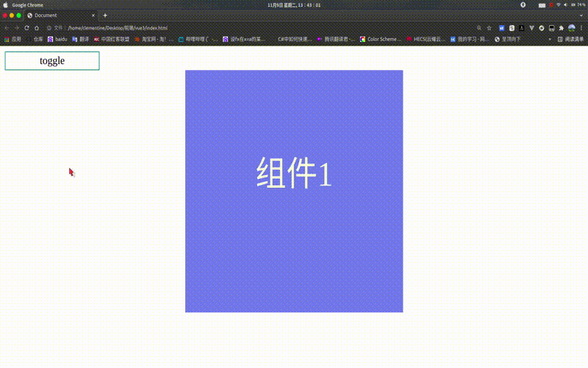
Task: Click the purple 组件1 component box
Action: 294,191
